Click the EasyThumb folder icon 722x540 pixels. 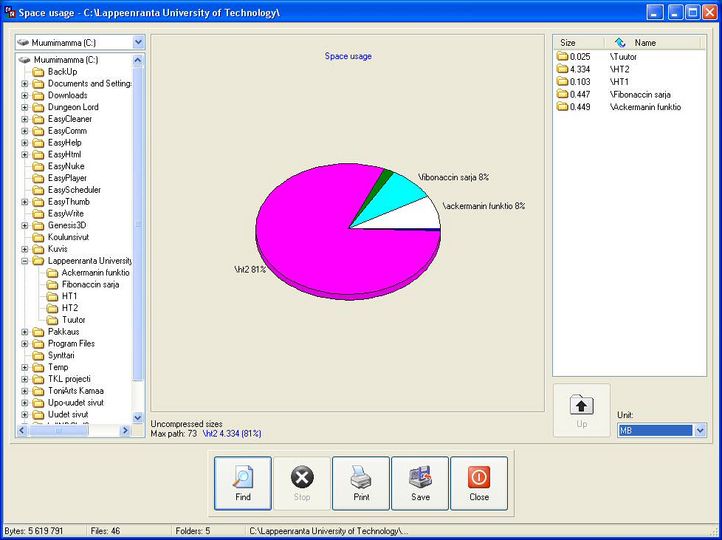point(38,202)
